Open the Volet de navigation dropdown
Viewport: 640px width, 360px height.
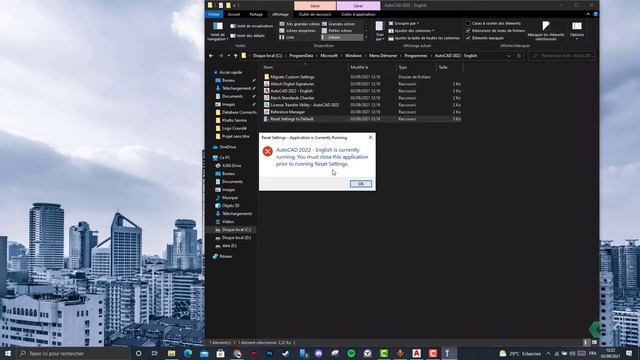[x=217, y=31]
